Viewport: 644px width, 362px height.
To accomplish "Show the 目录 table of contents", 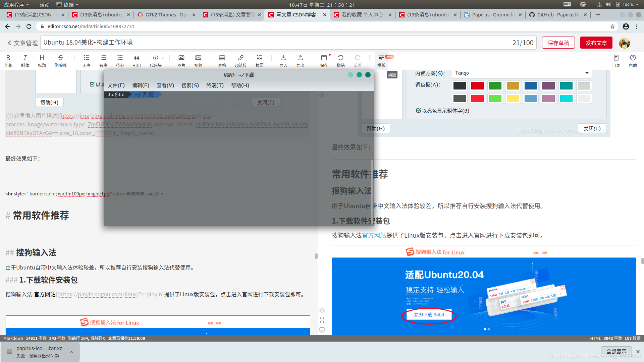I will (616, 61).
